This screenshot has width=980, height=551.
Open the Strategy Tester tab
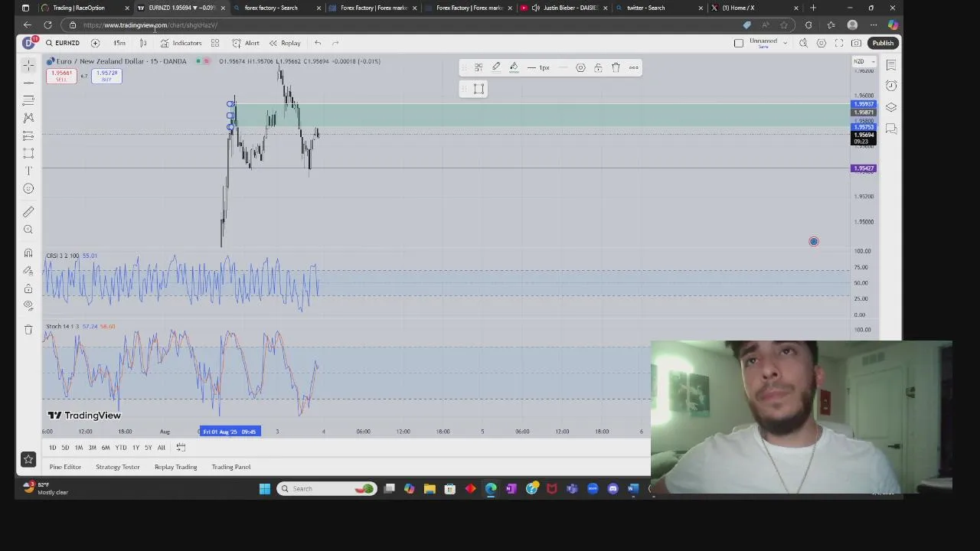pyautogui.click(x=118, y=467)
